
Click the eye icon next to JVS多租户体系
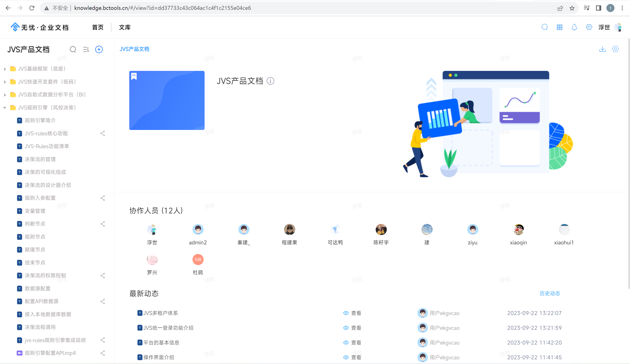(x=346, y=313)
